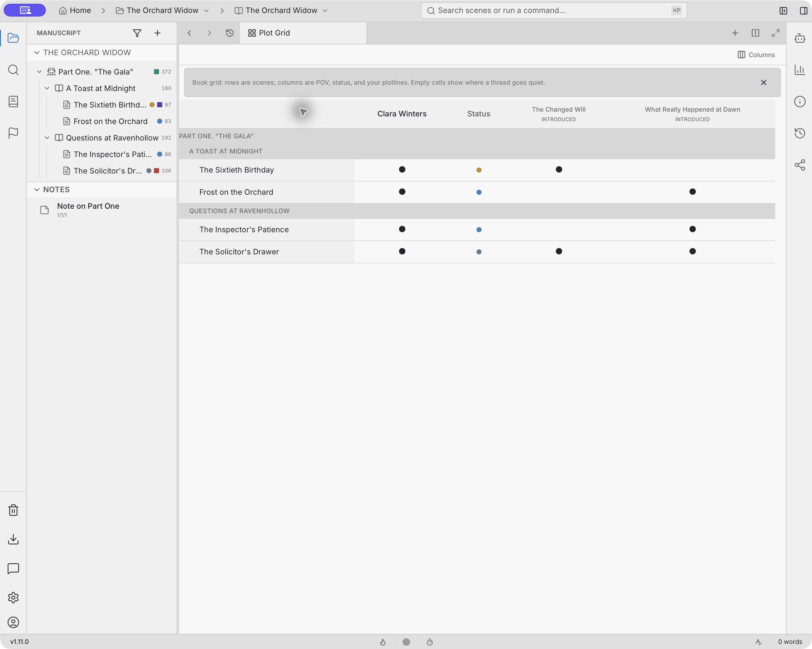
Task: Collapse the NOTES section
Action: point(37,189)
